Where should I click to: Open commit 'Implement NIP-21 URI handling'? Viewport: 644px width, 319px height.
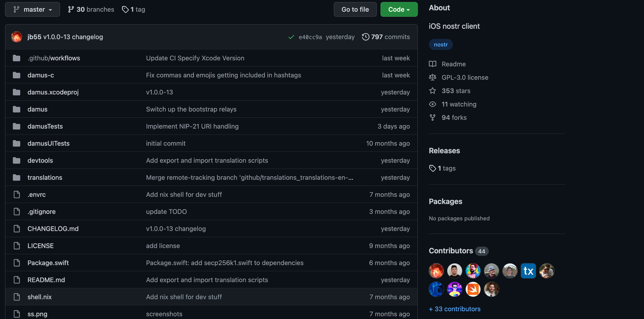[192, 126]
